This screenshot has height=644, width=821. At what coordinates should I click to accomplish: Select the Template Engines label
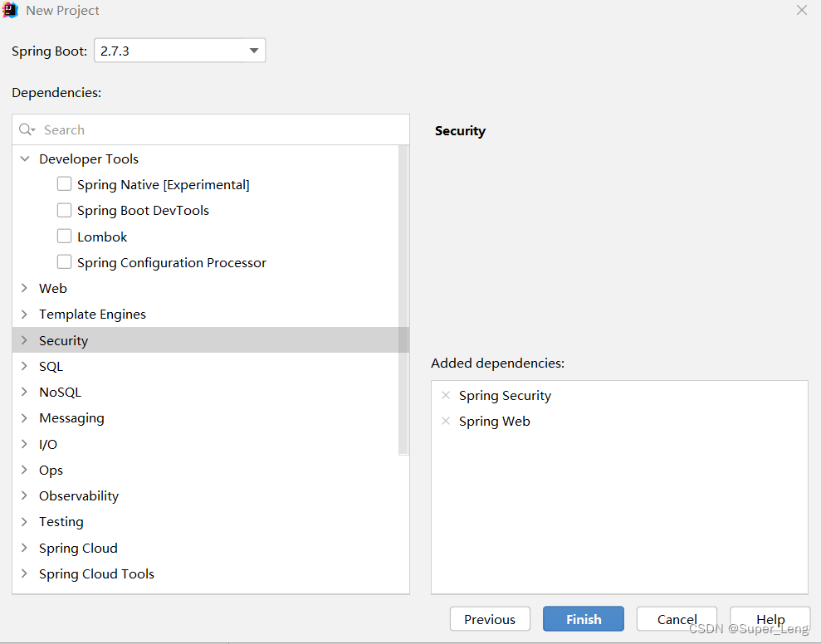coord(92,315)
